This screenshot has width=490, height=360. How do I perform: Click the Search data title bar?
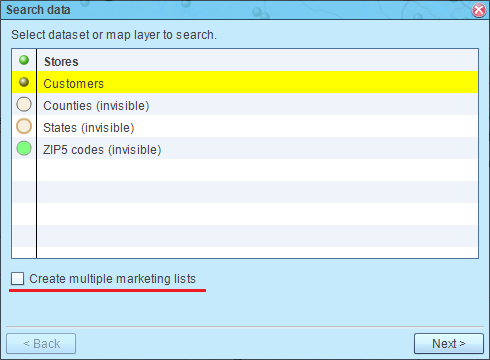pyautogui.click(x=233, y=10)
